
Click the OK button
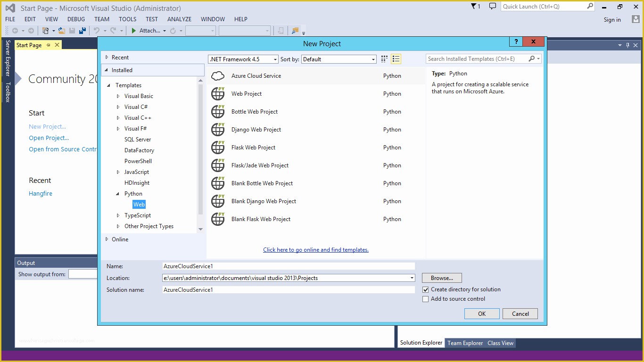click(482, 314)
